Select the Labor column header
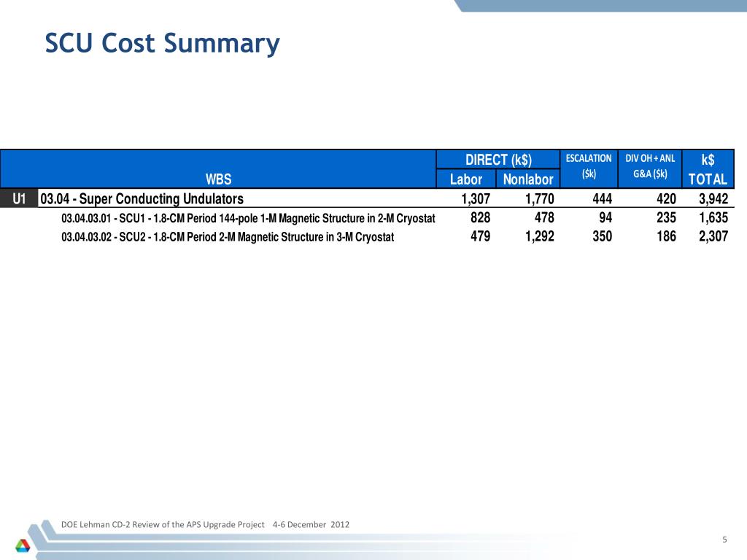The width and height of the screenshot is (747, 560). [x=466, y=179]
